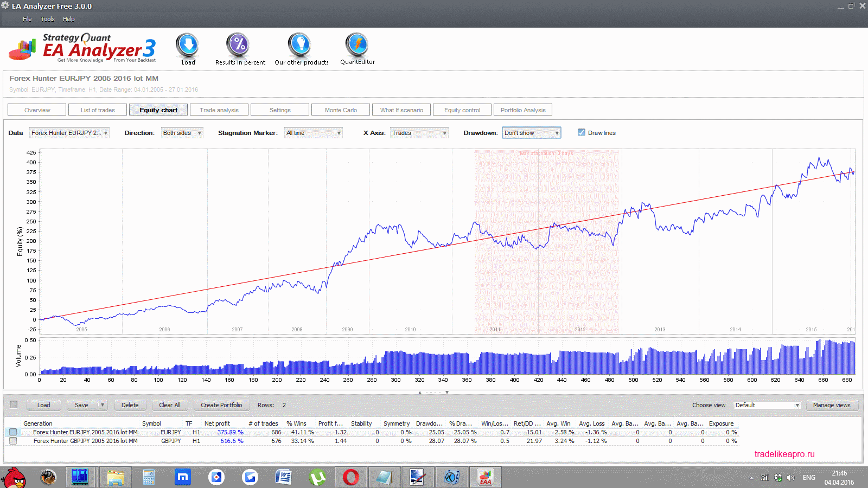
Task: Switch to the Monte Carlo tab
Action: coord(341,110)
